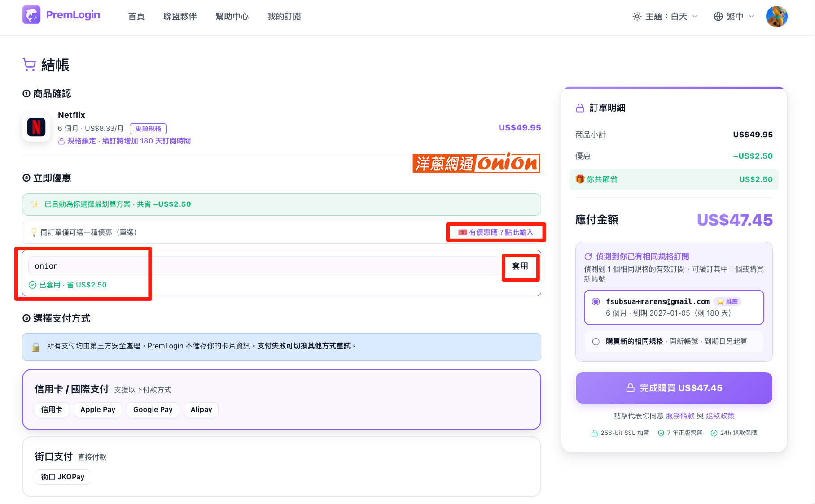Image resolution: width=815 pixels, height=504 pixels.
Task: Click the refresh icon next to 偵測到你已有相同規格訂閱
Action: (x=588, y=256)
